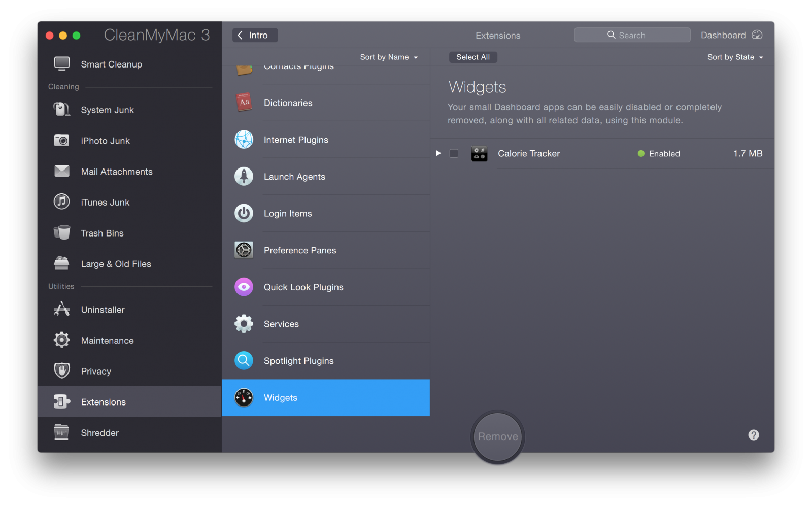
Task: Click the Privacy shield icon
Action: tap(62, 370)
